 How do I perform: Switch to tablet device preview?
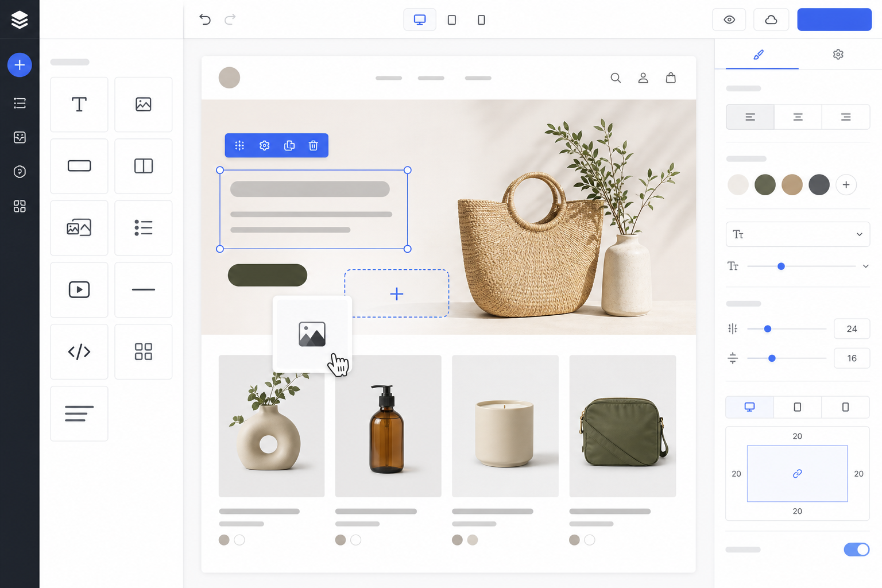[x=452, y=20]
